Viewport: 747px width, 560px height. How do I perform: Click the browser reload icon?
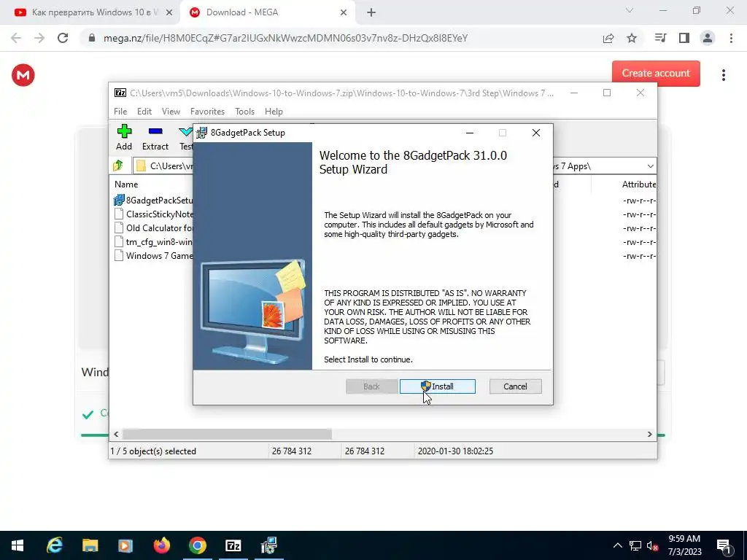(x=63, y=38)
